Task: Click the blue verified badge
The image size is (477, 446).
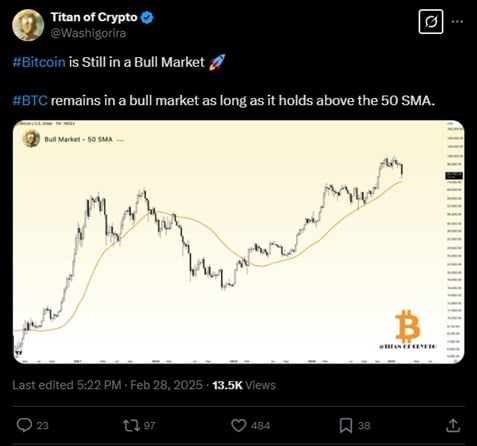Action: coord(147,17)
